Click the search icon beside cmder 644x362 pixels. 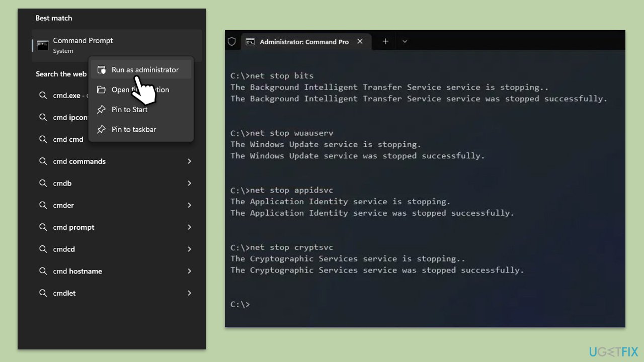pos(43,205)
